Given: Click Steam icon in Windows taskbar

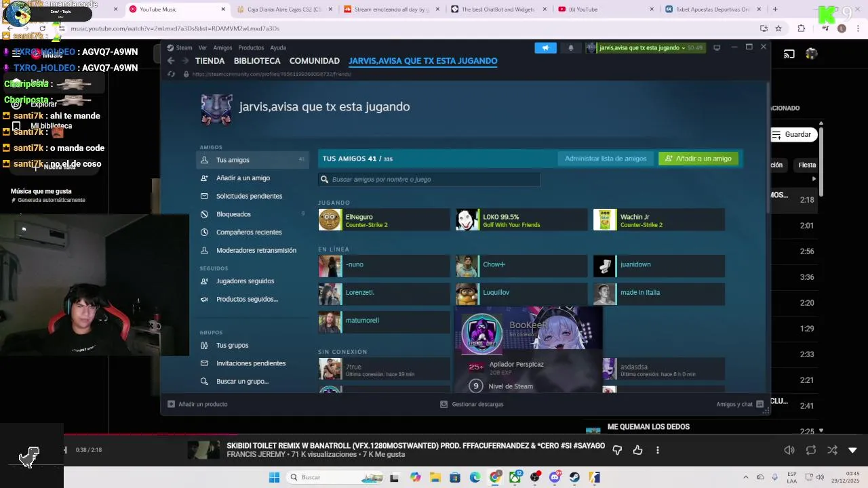Looking at the screenshot, I should click(x=574, y=477).
